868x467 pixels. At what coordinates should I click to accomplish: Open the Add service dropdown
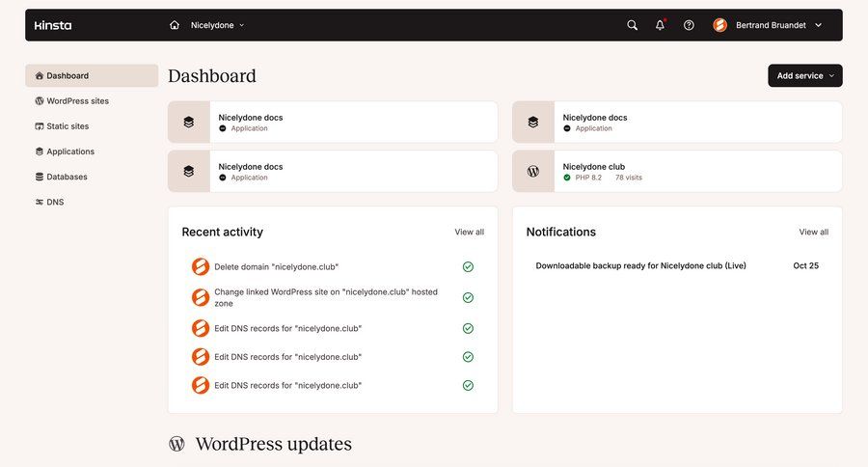(804, 75)
